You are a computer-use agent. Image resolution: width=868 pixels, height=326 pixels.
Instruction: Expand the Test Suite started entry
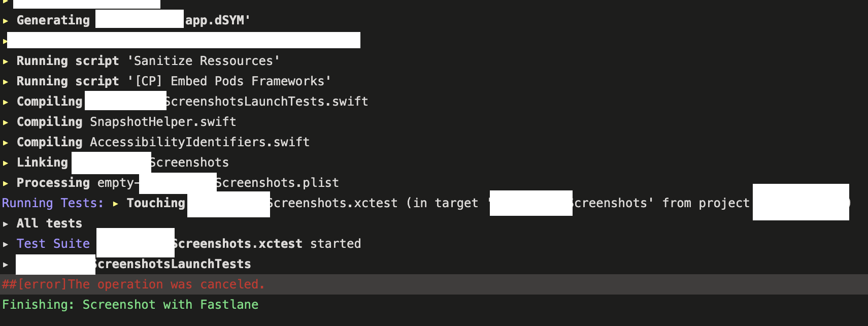click(6, 244)
